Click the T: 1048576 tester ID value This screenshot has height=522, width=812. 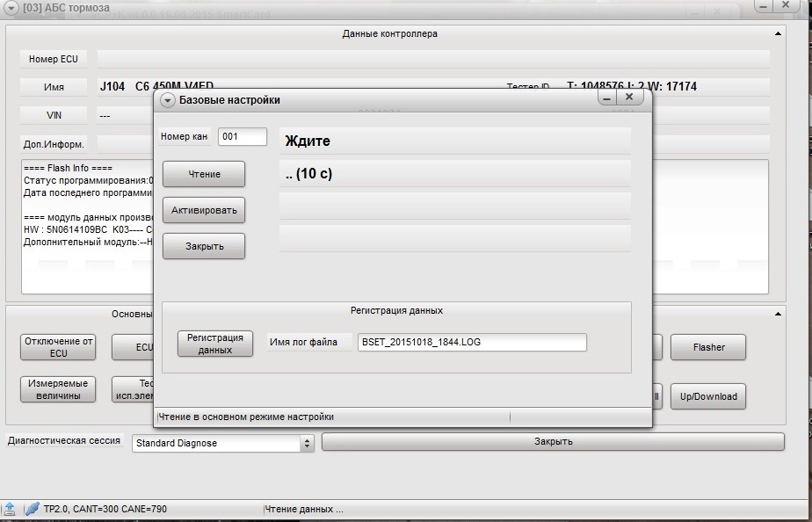[x=632, y=86]
